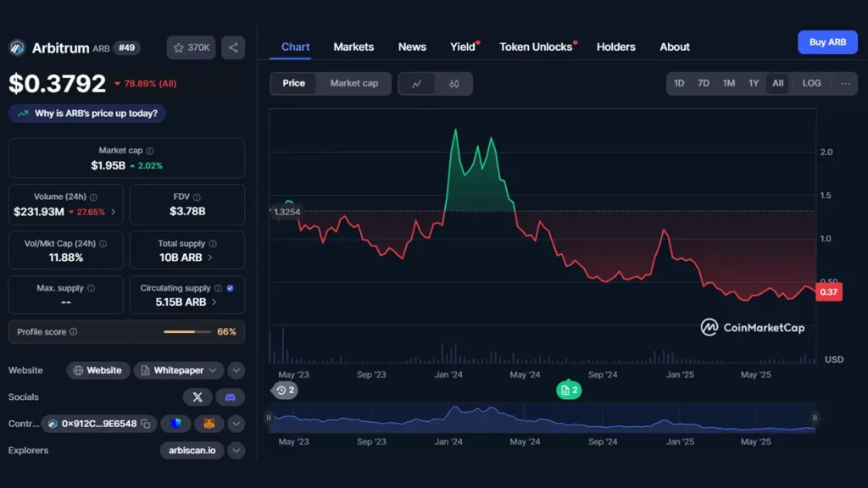Select the Price toggle
The image size is (868, 488).
[x=293, y=84]
